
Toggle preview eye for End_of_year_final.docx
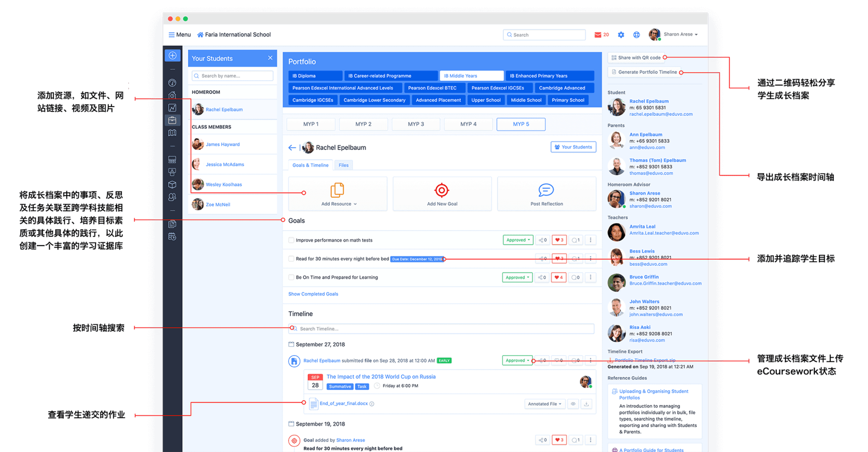573,404
